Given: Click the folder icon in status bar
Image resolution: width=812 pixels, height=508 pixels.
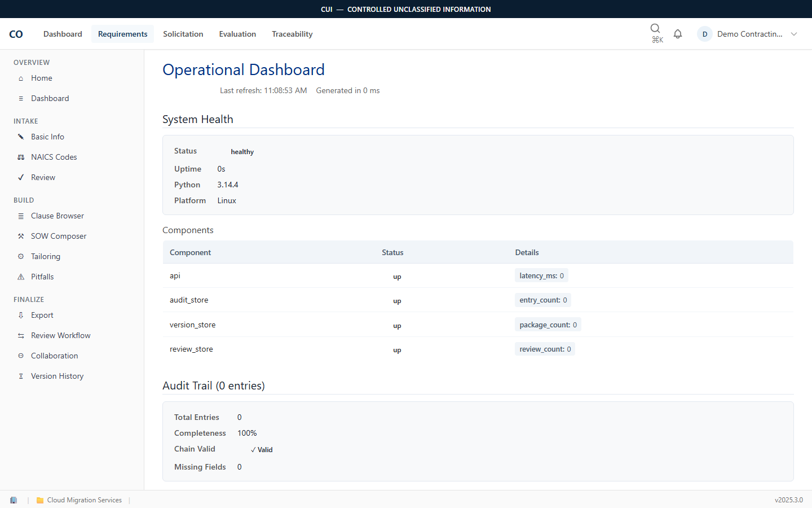Looking at the screenshot, I should [40, 500].
